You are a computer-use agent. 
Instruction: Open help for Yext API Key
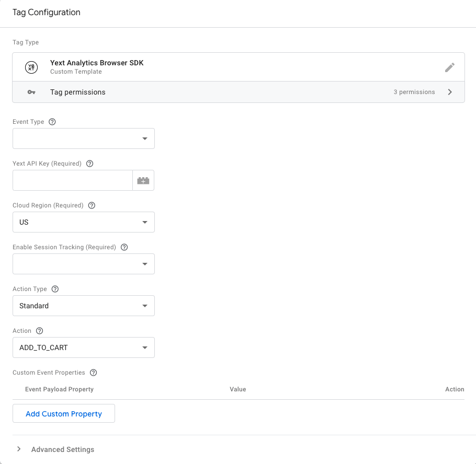89,164
